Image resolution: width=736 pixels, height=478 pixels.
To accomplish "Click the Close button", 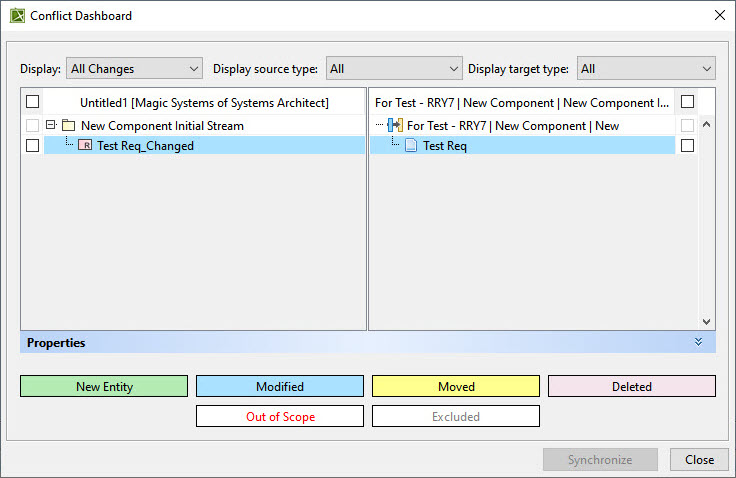I will tap(699, 459).
